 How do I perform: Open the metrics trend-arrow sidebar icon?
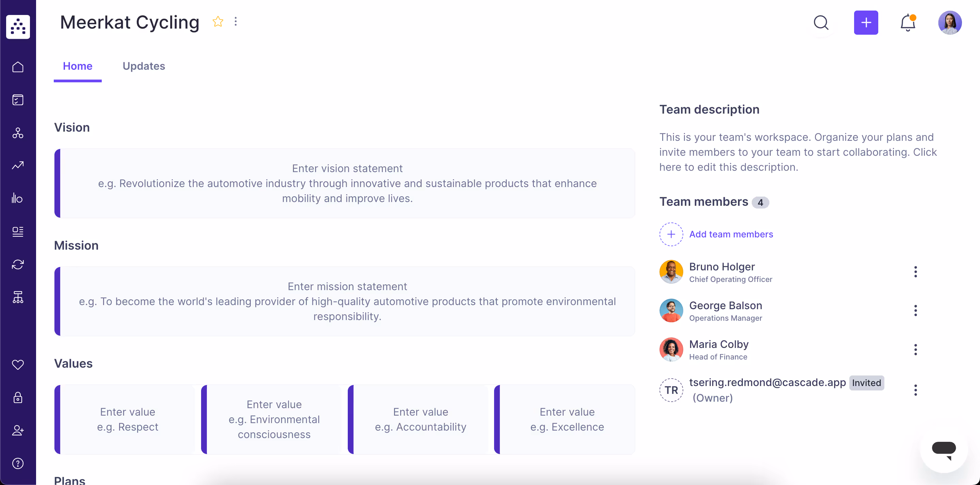pos(18,166)
